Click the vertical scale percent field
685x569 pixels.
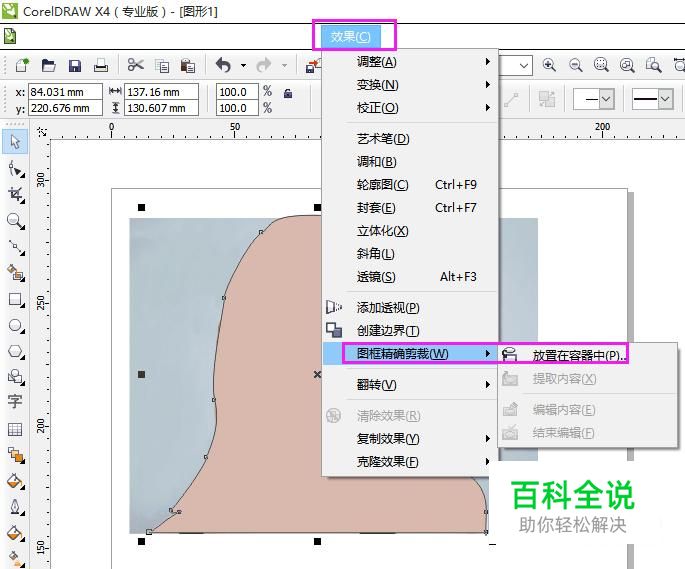(x=237, y=108)
